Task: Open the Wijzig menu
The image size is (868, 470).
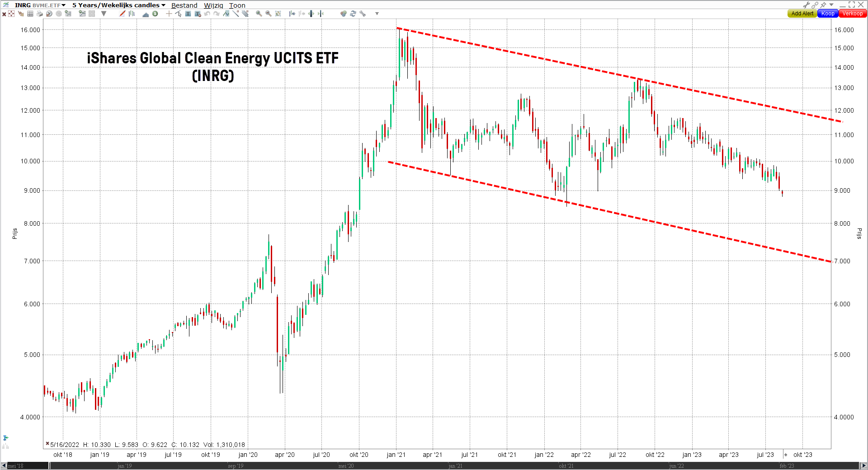Action: (x=213, y=5)
